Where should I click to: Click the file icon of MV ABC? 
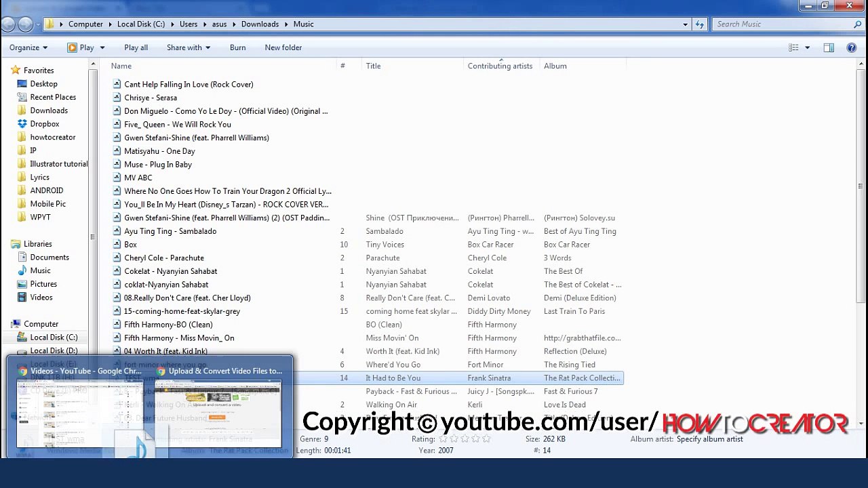(117, 178)
